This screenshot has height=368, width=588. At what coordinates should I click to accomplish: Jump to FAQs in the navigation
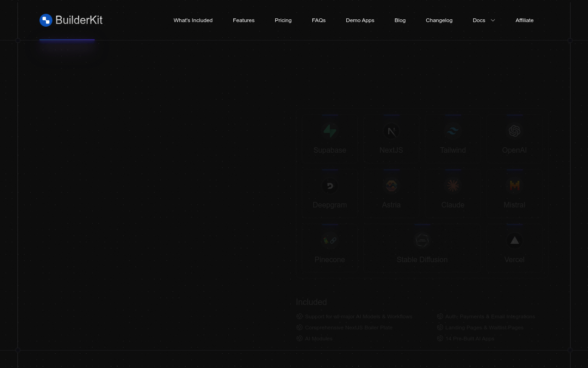(x=319, y=20)
